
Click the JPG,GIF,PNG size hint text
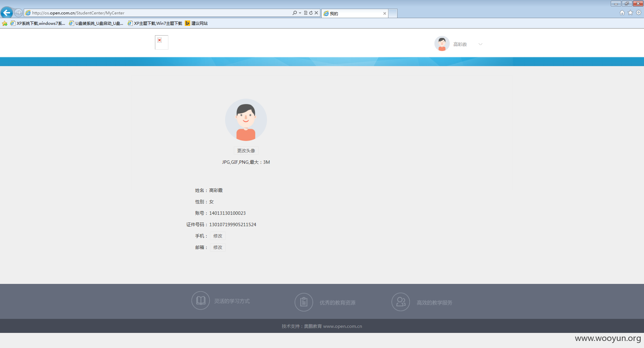[246, 162]
